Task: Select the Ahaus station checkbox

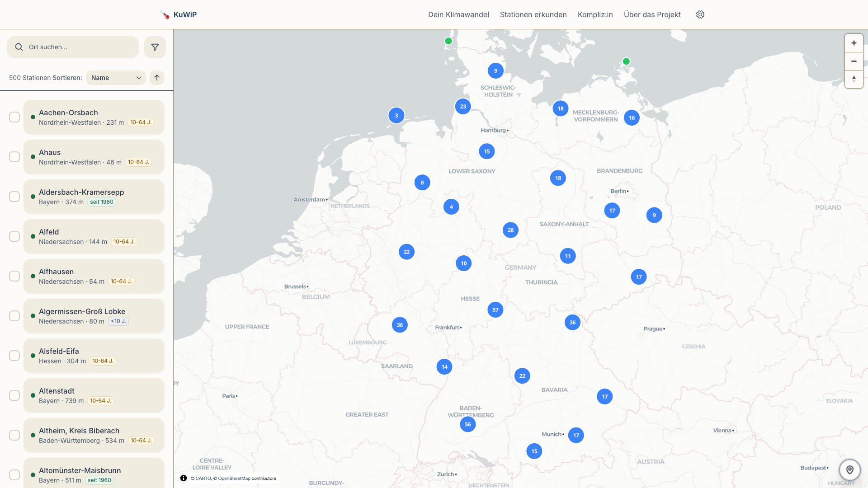Action: pos(14,156)
